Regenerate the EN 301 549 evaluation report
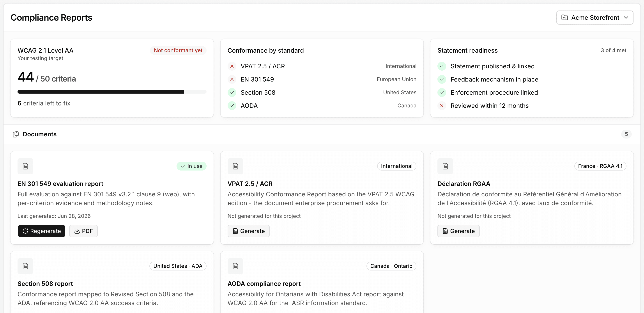The height and width of the screenshot is (313, 644). [x=41, y=231]
